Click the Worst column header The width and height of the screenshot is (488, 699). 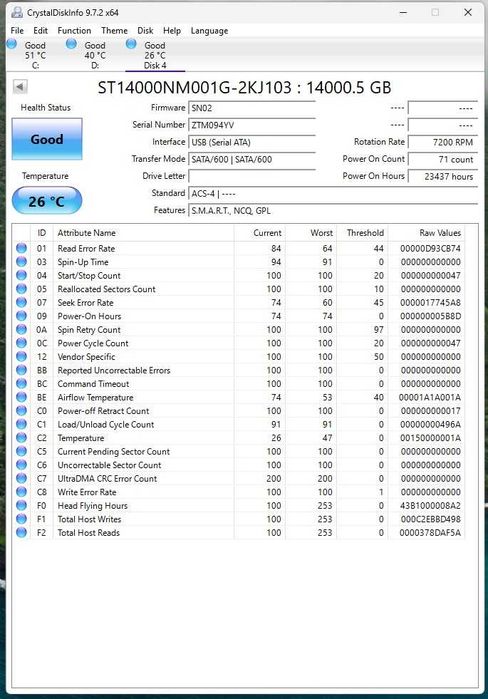click(x=311, y=233)
